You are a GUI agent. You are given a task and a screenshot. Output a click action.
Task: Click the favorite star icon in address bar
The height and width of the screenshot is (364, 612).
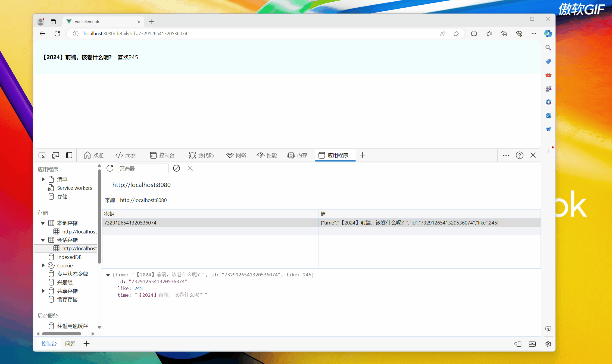pyautogui.click(x=456, y=34)
